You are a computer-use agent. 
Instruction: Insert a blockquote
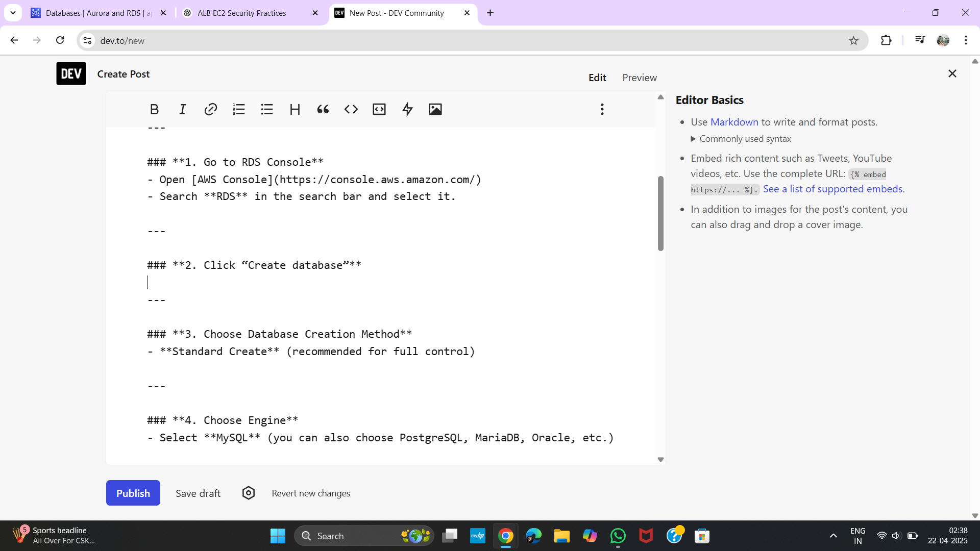(323, 109)
